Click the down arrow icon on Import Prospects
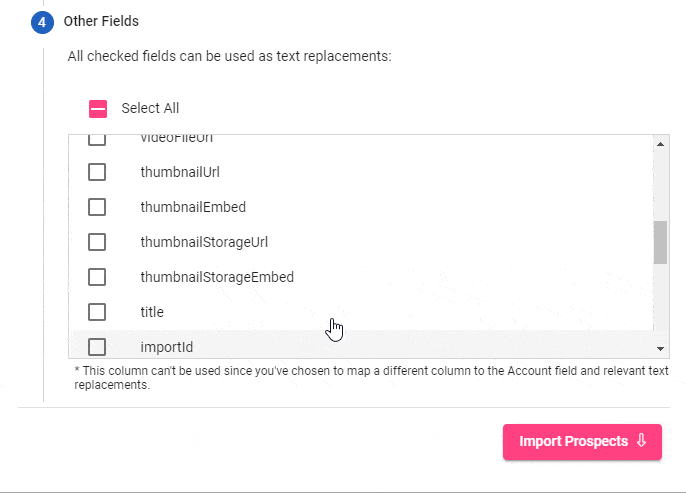 (x=641, y=441)
